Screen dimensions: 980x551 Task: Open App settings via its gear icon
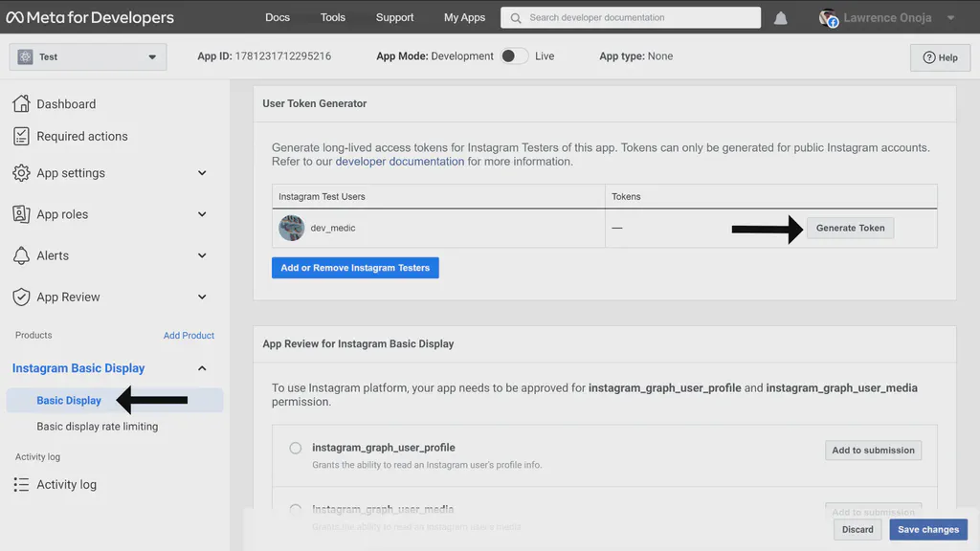(21, 173)
